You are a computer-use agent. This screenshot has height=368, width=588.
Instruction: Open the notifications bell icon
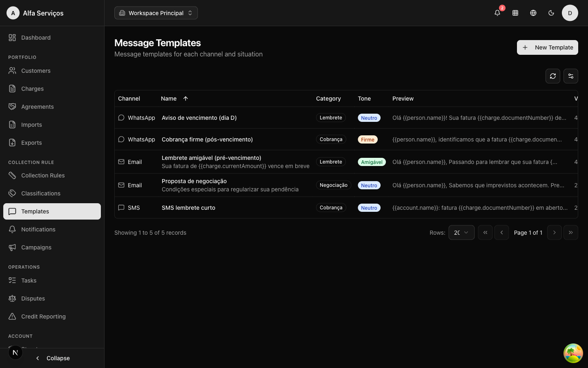tap(497, 13)
